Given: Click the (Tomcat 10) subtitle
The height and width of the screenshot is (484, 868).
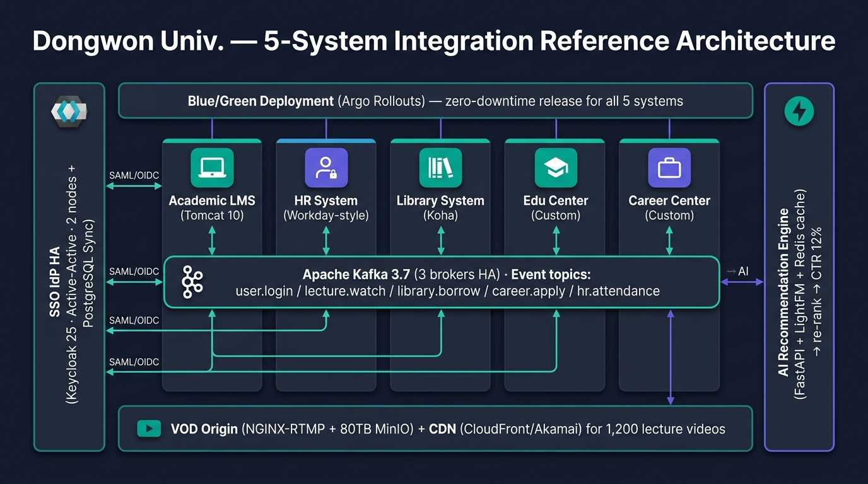Looking at the screenshot, I should 212,216.
